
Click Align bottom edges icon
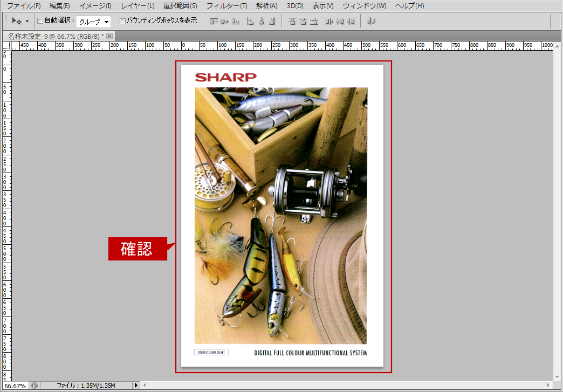point(236,22)
